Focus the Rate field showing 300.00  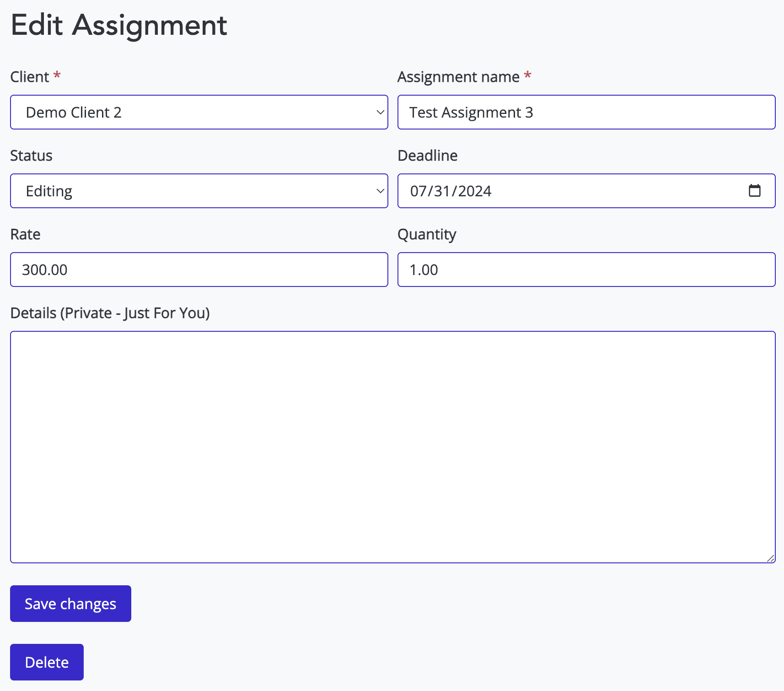point(199,270)
